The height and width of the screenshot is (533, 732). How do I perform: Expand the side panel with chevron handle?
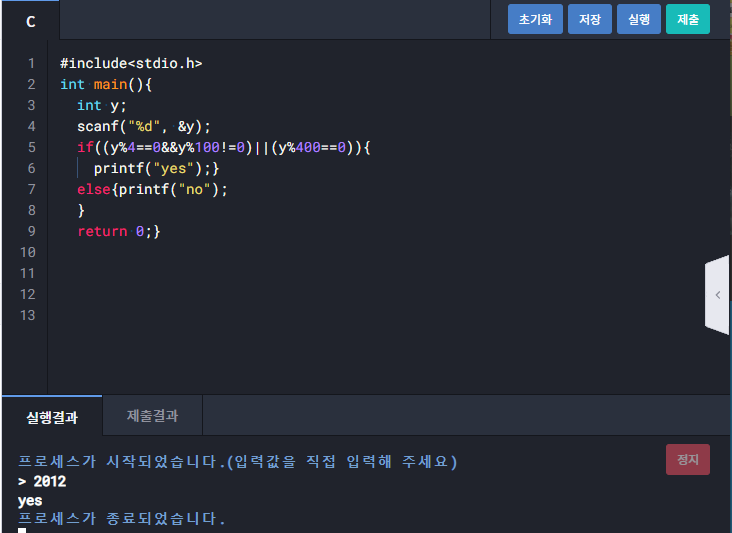click(717, 295)
